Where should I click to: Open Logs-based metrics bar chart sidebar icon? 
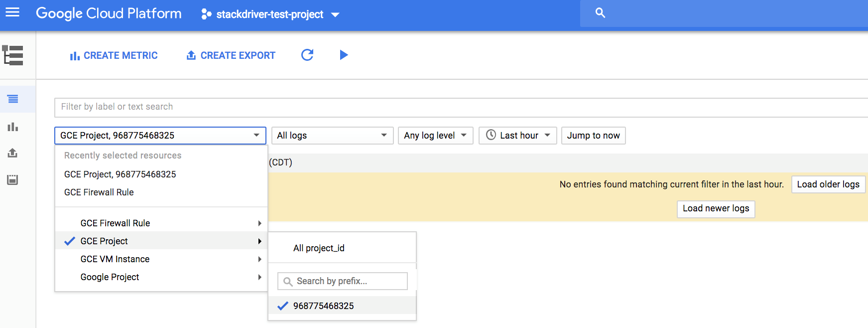(13, 127)
